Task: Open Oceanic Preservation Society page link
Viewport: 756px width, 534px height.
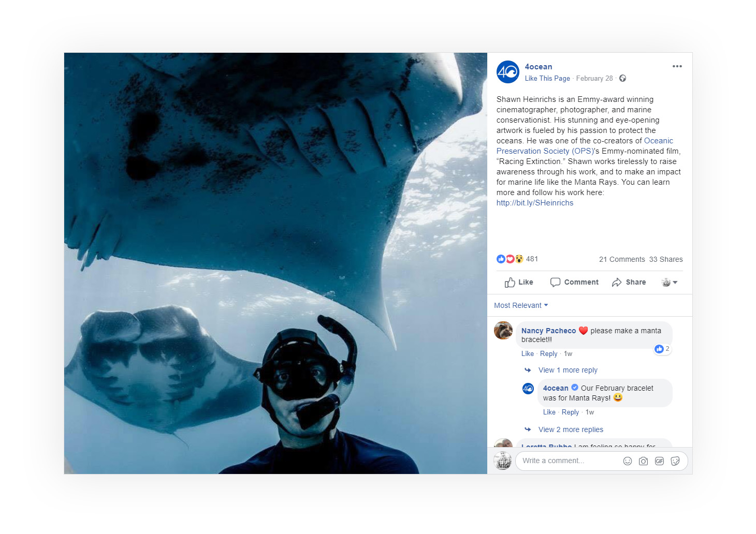Action: tap(585, 146)
